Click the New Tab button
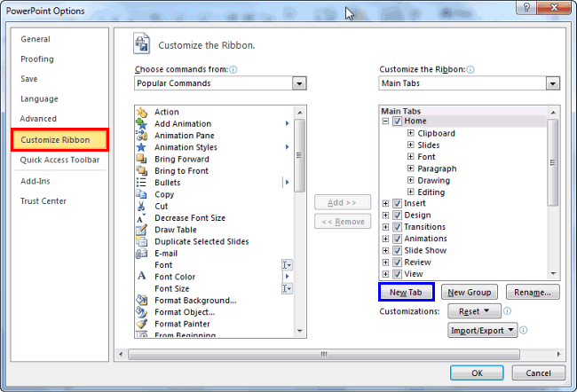Screen dimensions: 577x392 [x=407, y=293]
